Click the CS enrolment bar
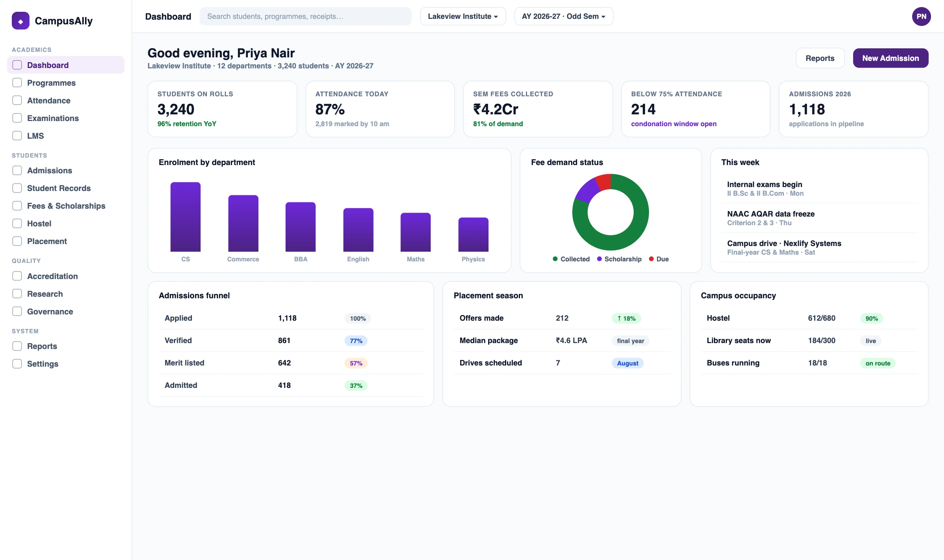Viewport: 944px width, 560px height. (x=185, y=217)
